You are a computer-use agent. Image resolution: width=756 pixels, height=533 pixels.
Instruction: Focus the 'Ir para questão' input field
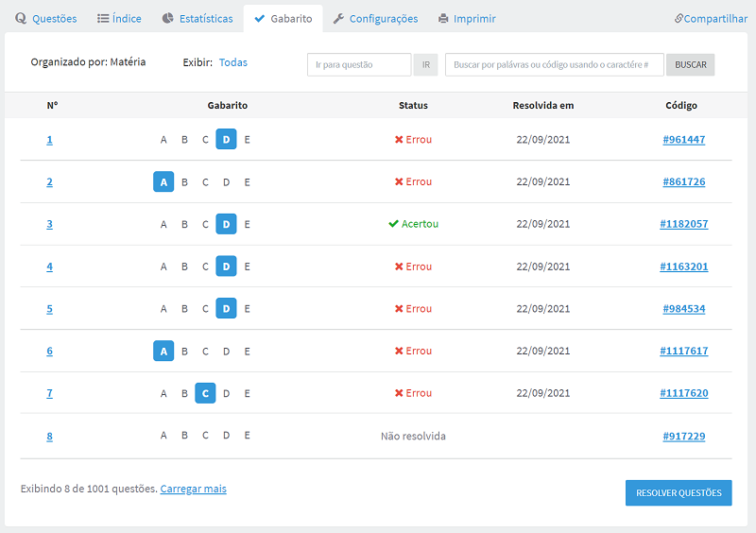[x=359, y=64]
